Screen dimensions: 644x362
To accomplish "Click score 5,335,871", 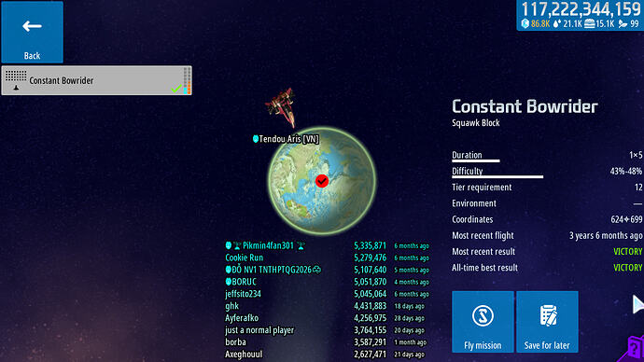I will click(x=370, y=245).
